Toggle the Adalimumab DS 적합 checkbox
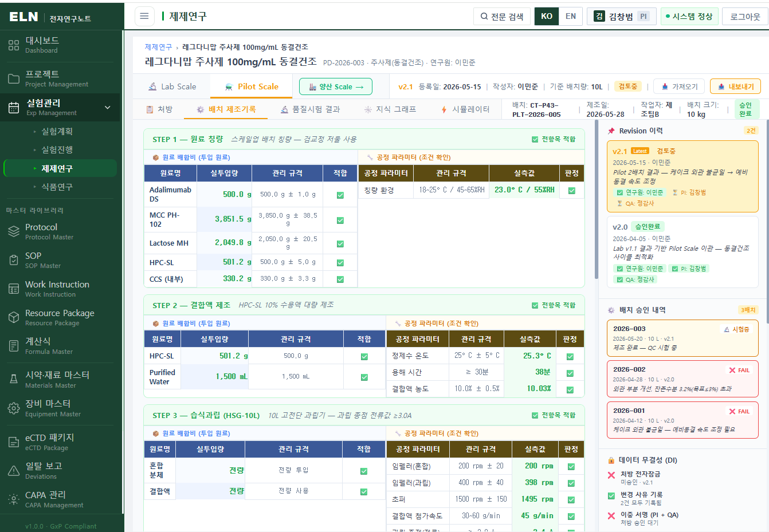 pos(340,195)
